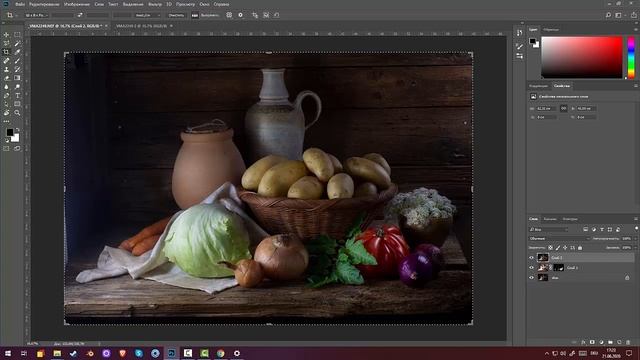Screen dimensions: 640x360
Task: Switch to the Образцы tab
Action: tap(551, 29)
